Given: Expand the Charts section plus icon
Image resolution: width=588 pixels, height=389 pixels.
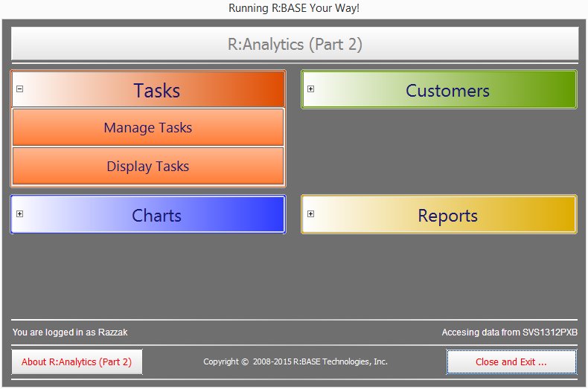Looking at the screenshot, I should click(20, 214).
